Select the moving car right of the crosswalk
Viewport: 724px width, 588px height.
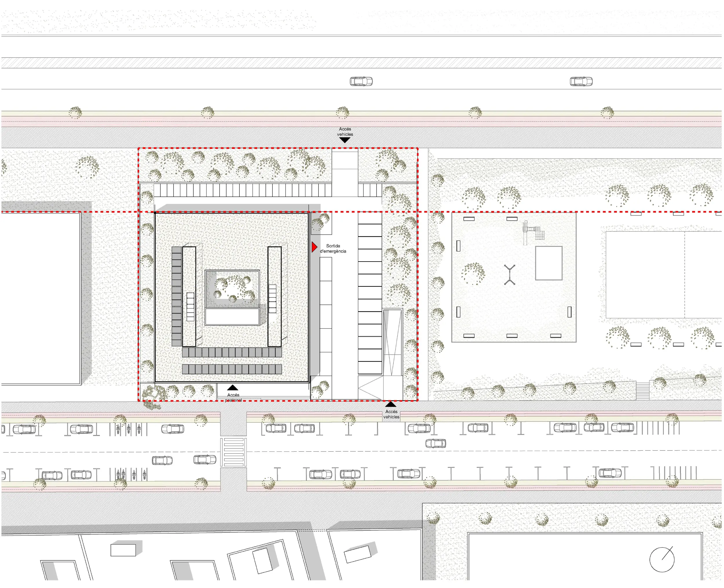click(x=436, y=443)
